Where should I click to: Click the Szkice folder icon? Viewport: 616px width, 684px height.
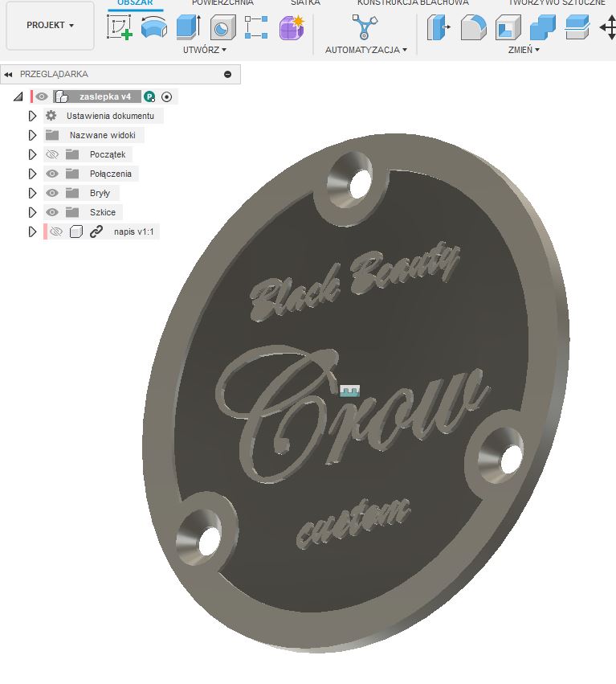tap(72, 212)
